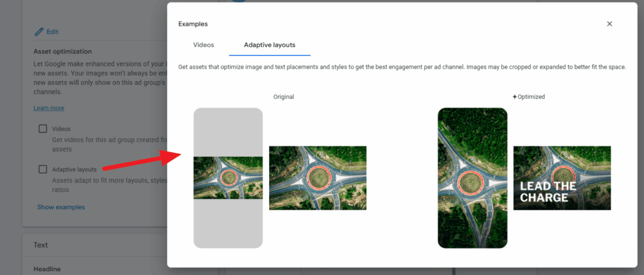Expand the Headline section
The width and height of the screenshot is (644, 275).
click(48, 269)
